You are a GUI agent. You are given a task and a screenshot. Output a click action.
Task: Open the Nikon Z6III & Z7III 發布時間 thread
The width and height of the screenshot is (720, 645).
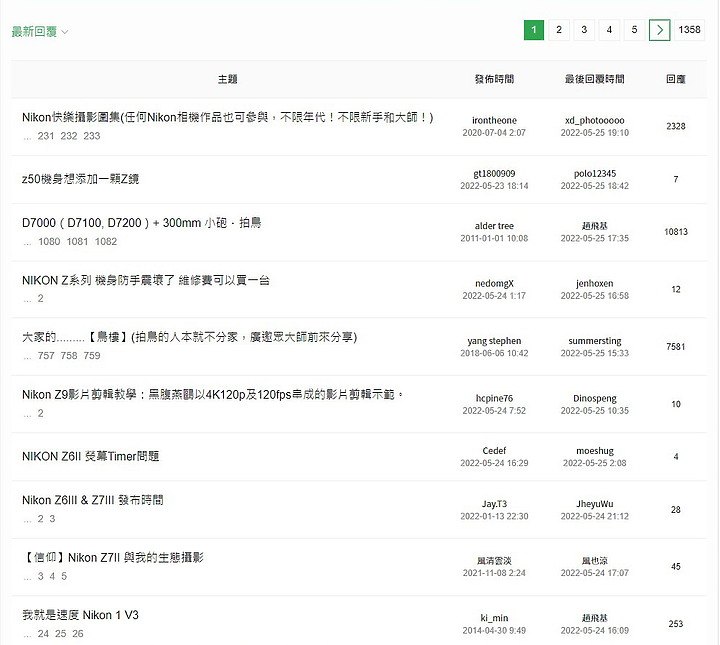coord(93,500)
